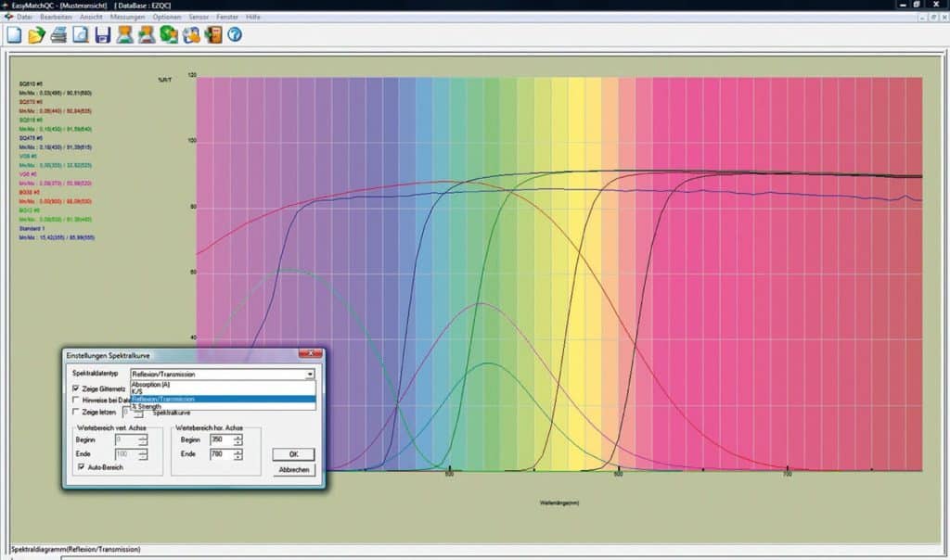950x560 pixels.
Task: Click the Abbrechen button
Action: (x=294, y=470)
